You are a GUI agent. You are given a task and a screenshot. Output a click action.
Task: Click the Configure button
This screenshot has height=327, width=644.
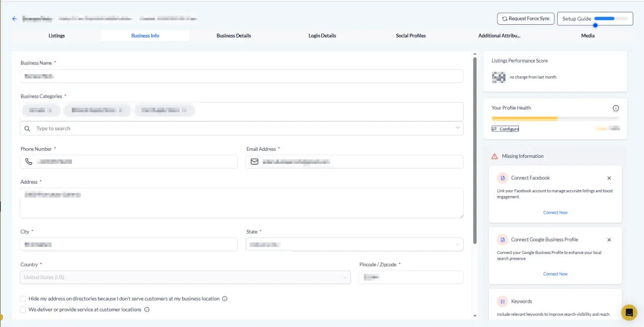[x=505, y=129]
